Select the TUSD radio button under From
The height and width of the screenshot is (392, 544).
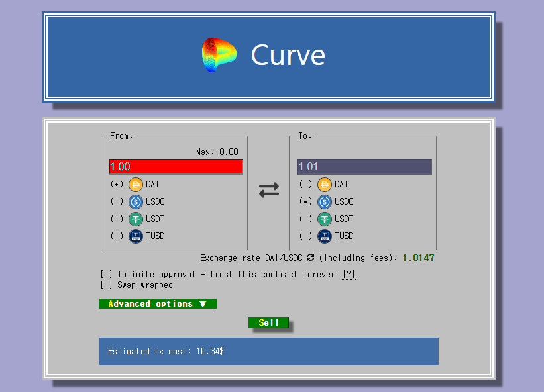(117, 236)
